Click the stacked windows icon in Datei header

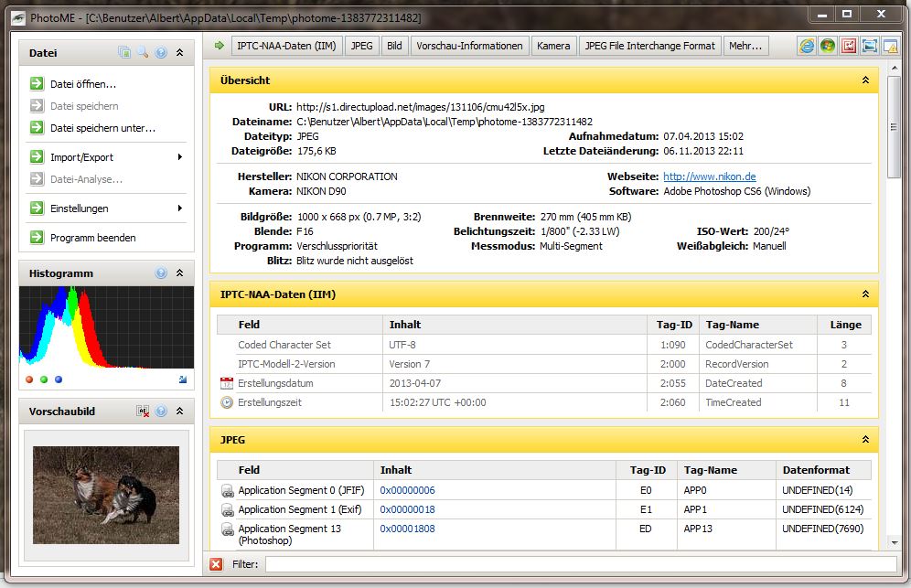pyautogui.click(x=124, y=52)
